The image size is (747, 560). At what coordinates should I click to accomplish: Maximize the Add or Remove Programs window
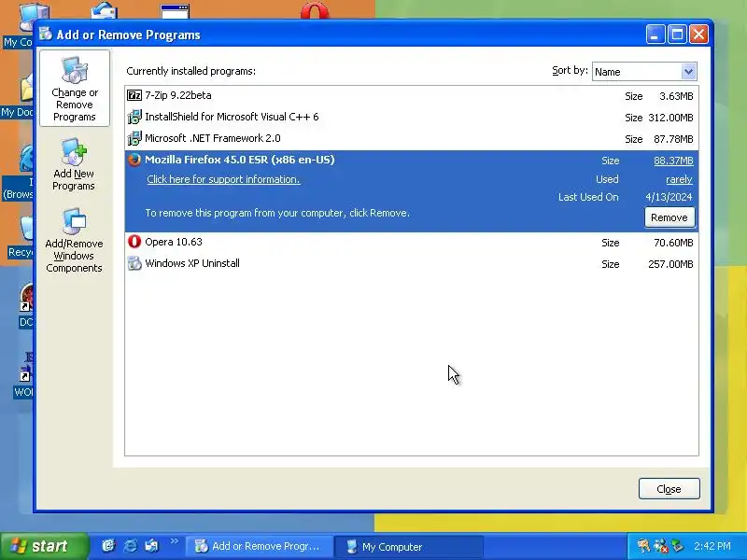point(677,35)
